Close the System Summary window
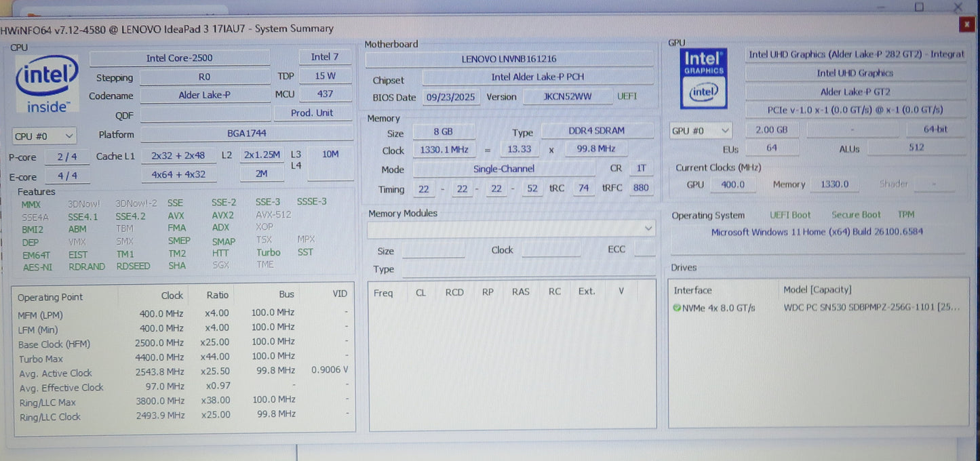Image resolution: width=980 pixels, height=461 pixels. 966,24
